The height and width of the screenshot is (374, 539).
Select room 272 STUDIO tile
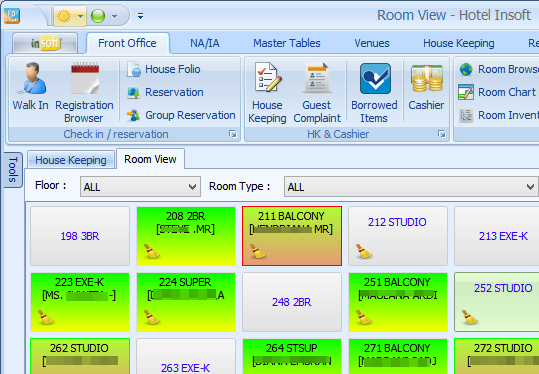pyautogui.click(x=497, y=356)
